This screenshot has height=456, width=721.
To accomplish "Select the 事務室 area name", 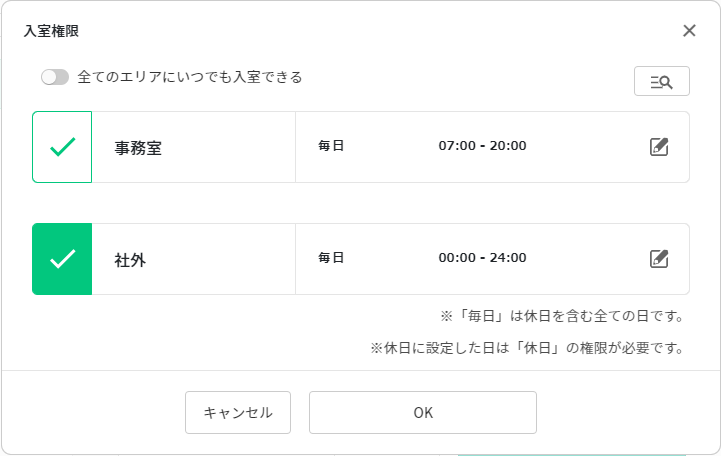I will (x=138, y=148).
